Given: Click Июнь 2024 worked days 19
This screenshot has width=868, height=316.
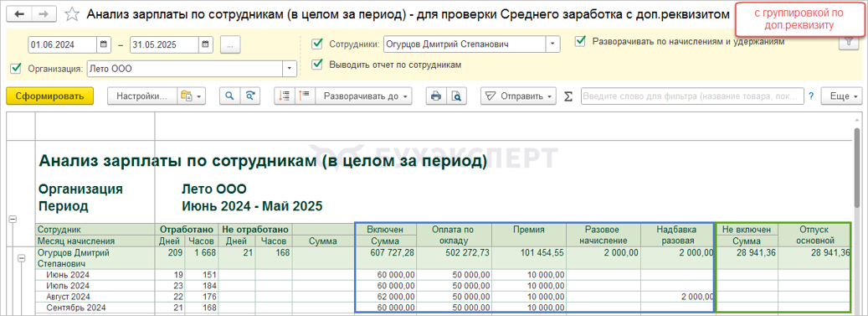Looking at the screenshot, I should [x=170, y=274].
